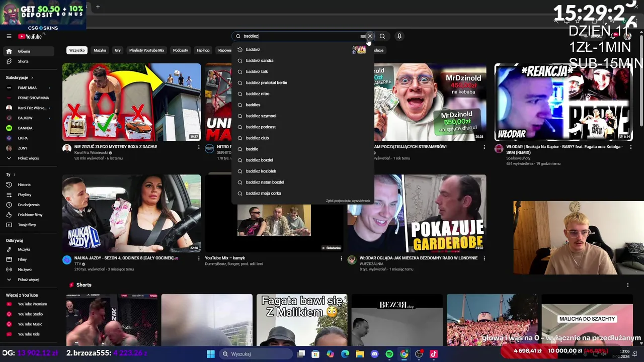Open Do obejrzenia watch later
The height and width of the screenshot is (362, 644).
tap(29, 205)
